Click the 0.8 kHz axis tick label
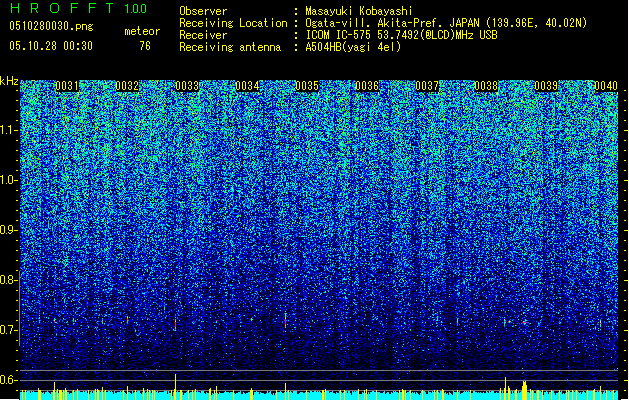 coord(8,280)
